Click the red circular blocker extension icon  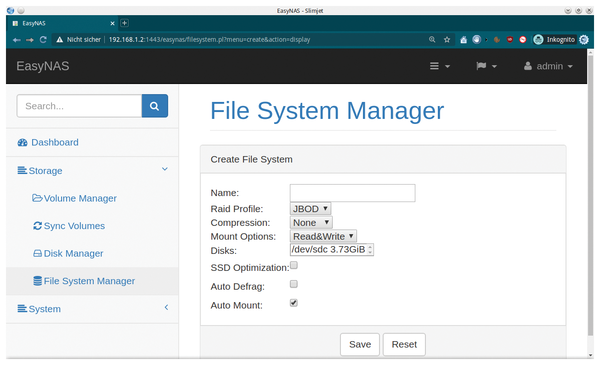523,39
